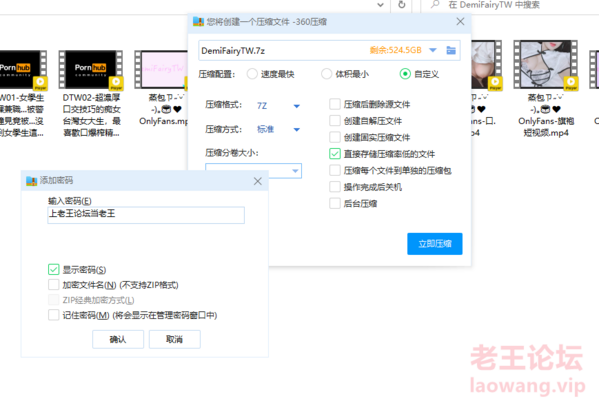Expand the 压缩方式 标准 dropdown
Viewport: 599px width, 403px height.
(278, 129)
